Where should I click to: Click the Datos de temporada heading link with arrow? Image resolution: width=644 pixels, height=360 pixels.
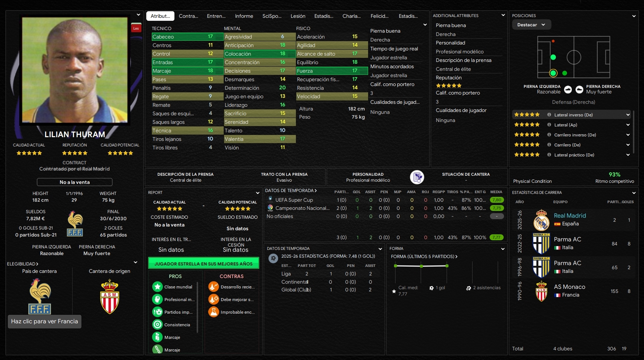pyautogui.click(x=291, y=191)
